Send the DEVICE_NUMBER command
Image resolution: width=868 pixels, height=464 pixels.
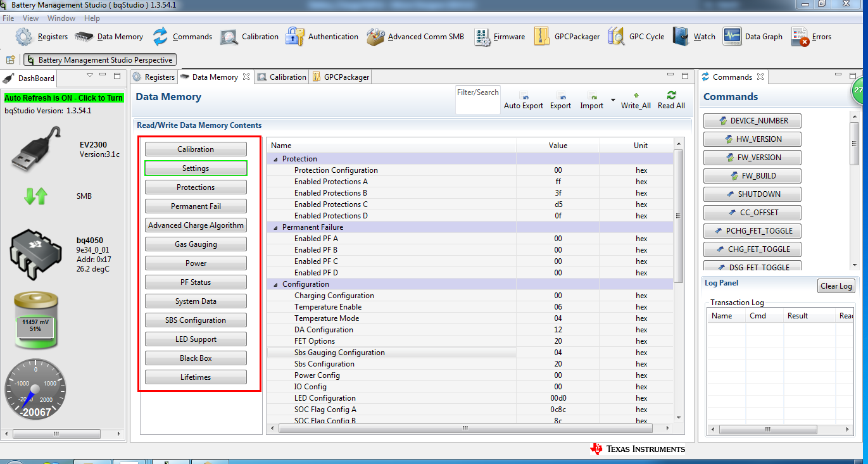[752, 121]
